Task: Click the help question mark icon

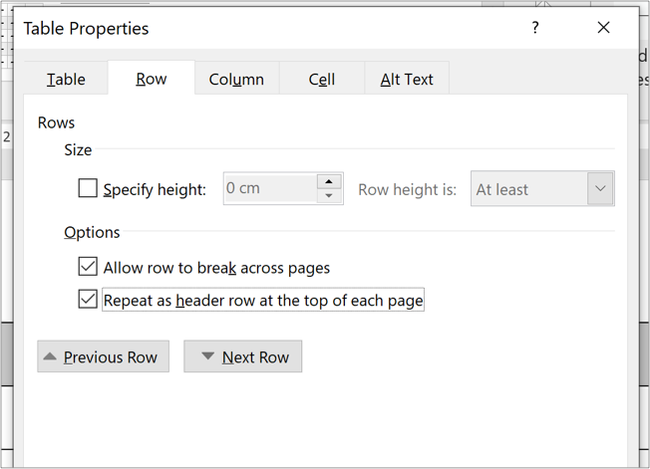Action: [535, 28]
